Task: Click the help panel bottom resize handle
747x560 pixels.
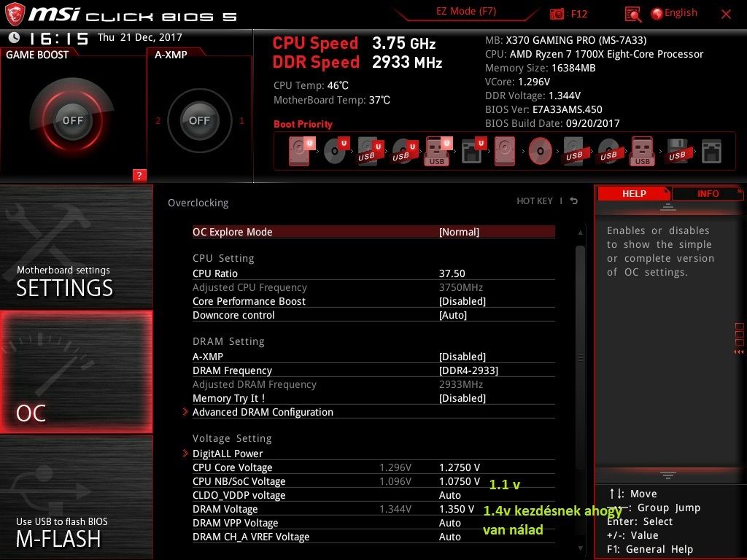Action: 668,475
